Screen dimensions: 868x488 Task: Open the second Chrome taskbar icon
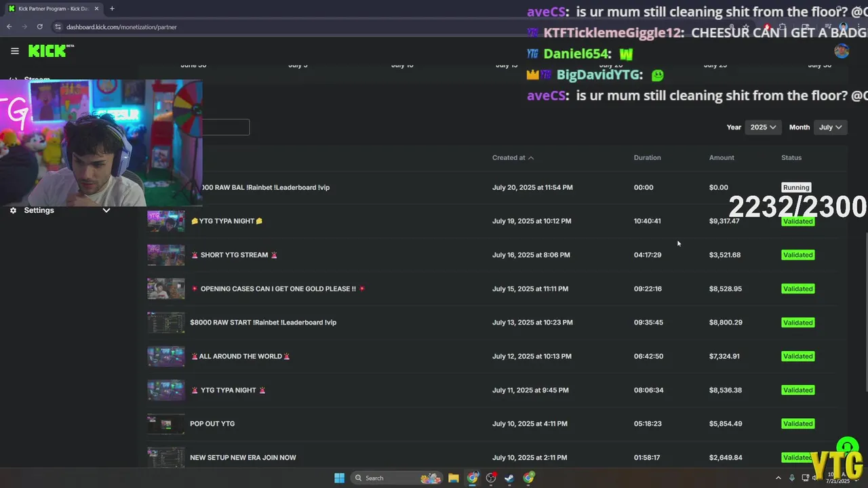pos(528,478)
